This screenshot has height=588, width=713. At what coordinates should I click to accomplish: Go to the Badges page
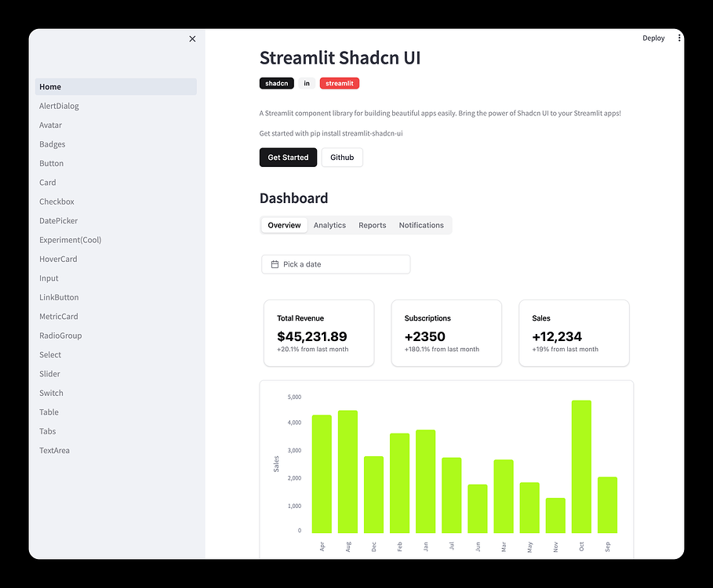[116, 144]
